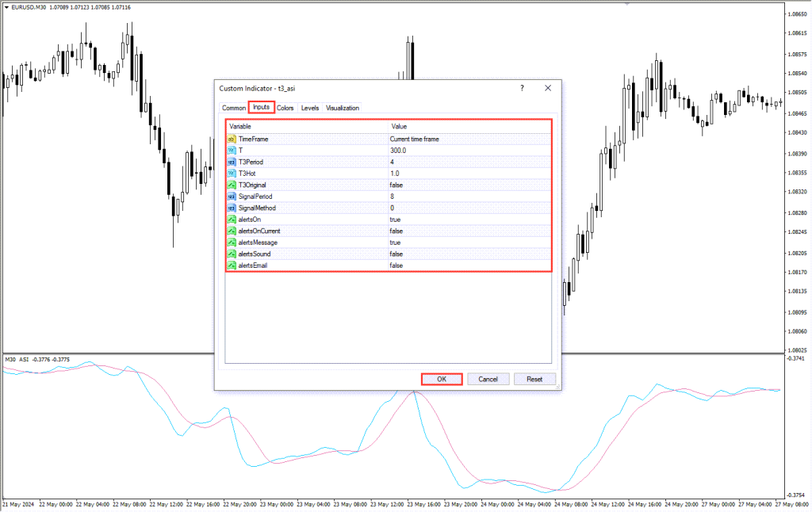Click the SignalMethod variable name
Screen dimensions: 812x512
[257, 208]
